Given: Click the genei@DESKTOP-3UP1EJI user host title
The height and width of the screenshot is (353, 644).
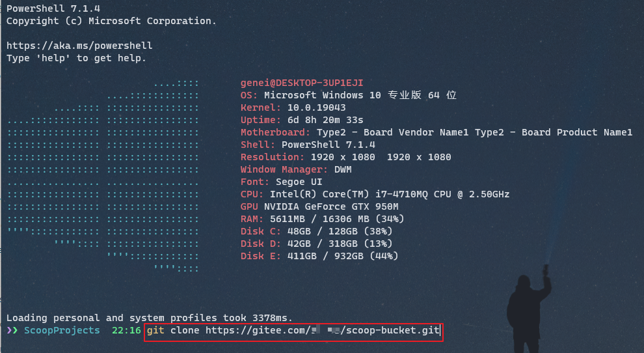Looking at the screenshot, I should (x=302, y=83).
